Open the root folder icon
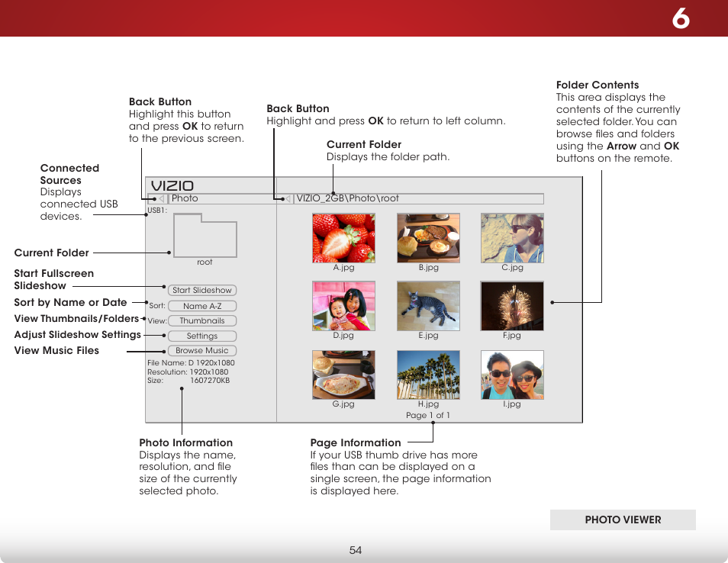The width and height of the screenshot is (728, 563). pos(205,235)
